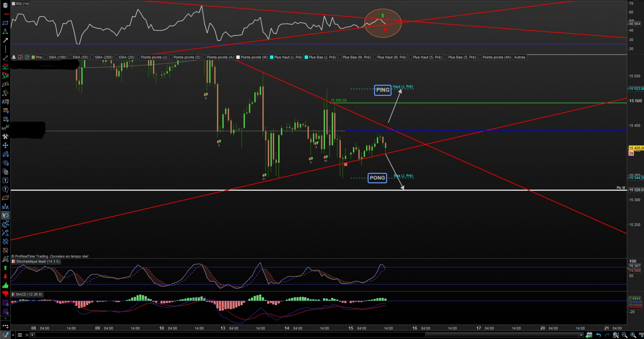This screenshot has height=339, width=644.
Task: Select the red down arrow drawing tool
Action: click(5, 276)
